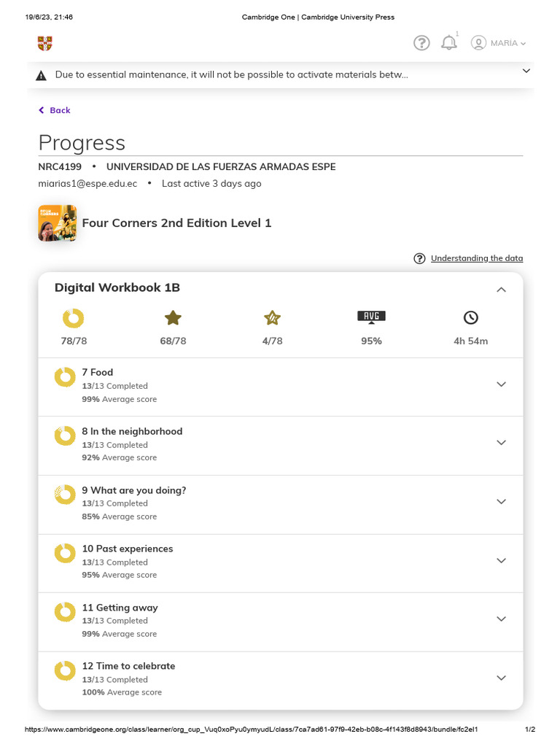
Task: Expand the 9 What are you doing? unit
Action: tap(501, 502)
